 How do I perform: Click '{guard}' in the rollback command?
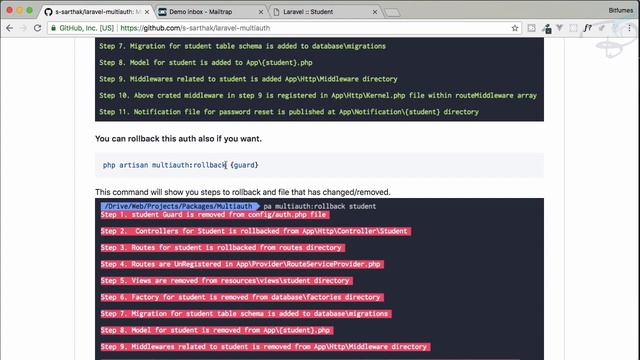244,165
